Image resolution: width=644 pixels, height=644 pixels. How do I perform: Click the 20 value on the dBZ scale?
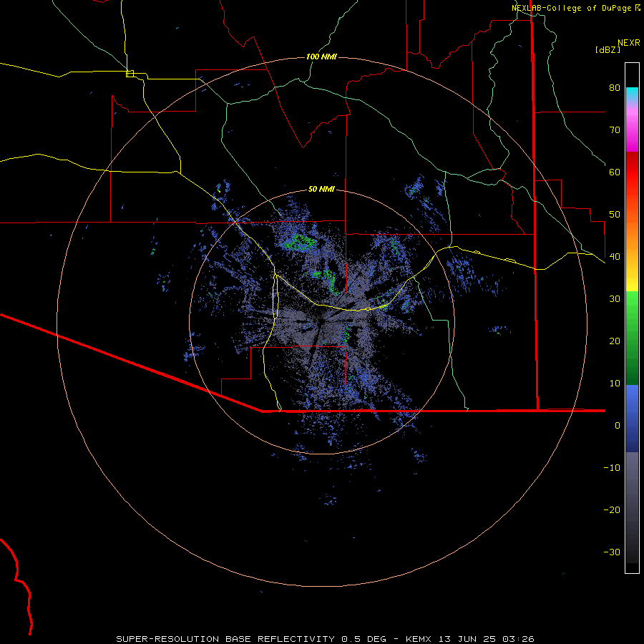click(615, 341)
